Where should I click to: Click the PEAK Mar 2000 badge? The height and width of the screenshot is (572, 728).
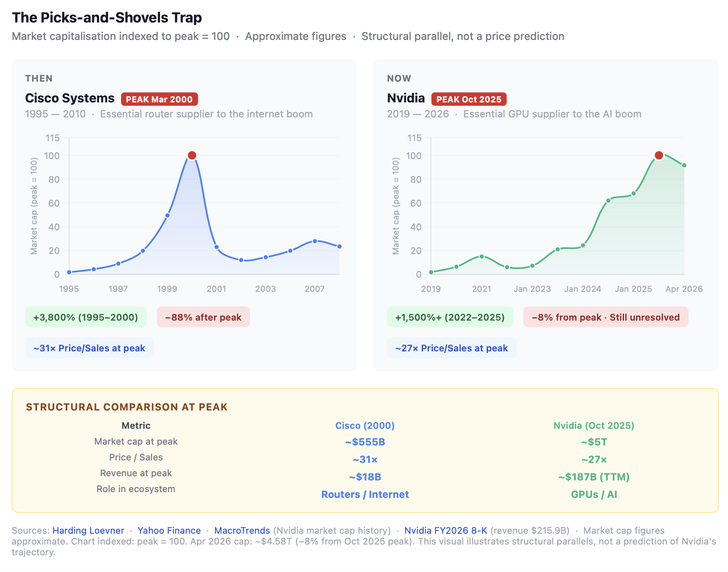click(159, 99)
